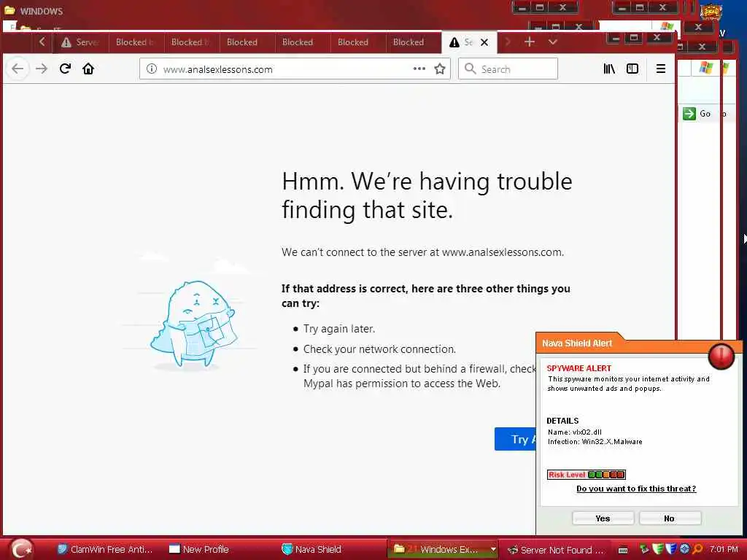
Task: Answer No in Nava Shield Alert
Action: 670,518
